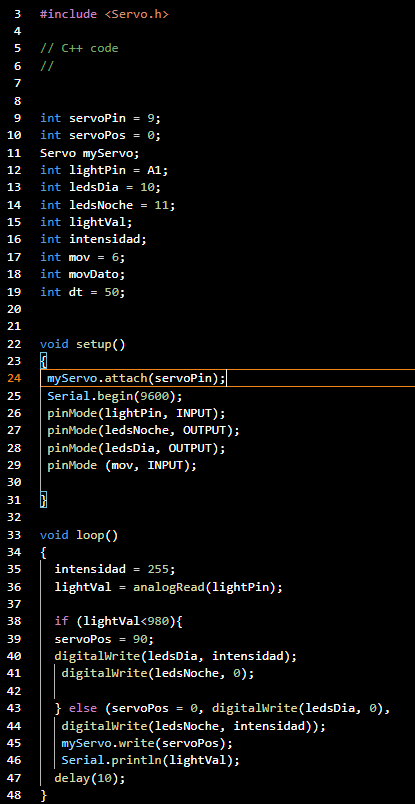415x804 pixels.
Task: Click the opening brace after setup()
Action: [44, 361]
